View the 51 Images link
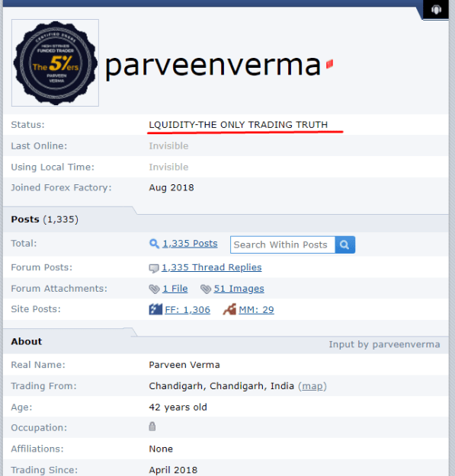The height and width of the screenshot is (476, 455). tap(239, 289)
